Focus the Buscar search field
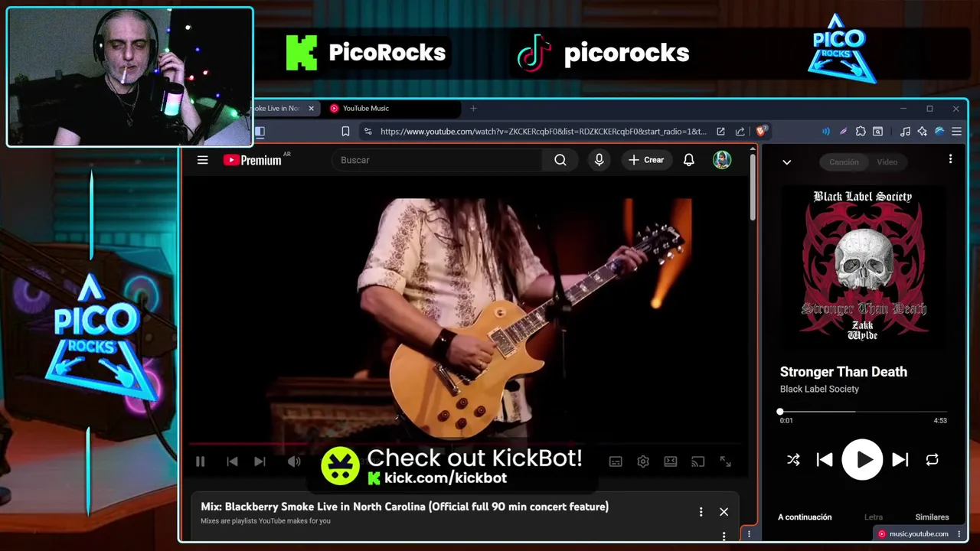The image size is (980, 551). pyautogui.click(x=437, y=160)
